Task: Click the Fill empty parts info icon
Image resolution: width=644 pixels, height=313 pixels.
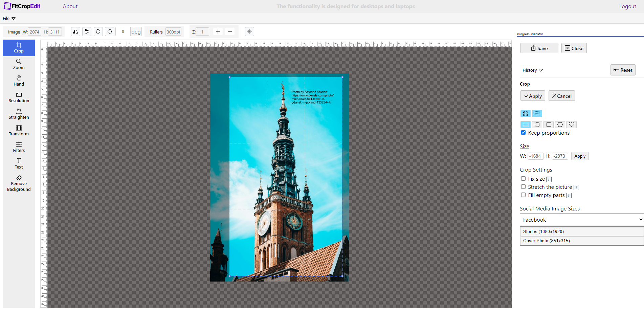Action: 569,196
